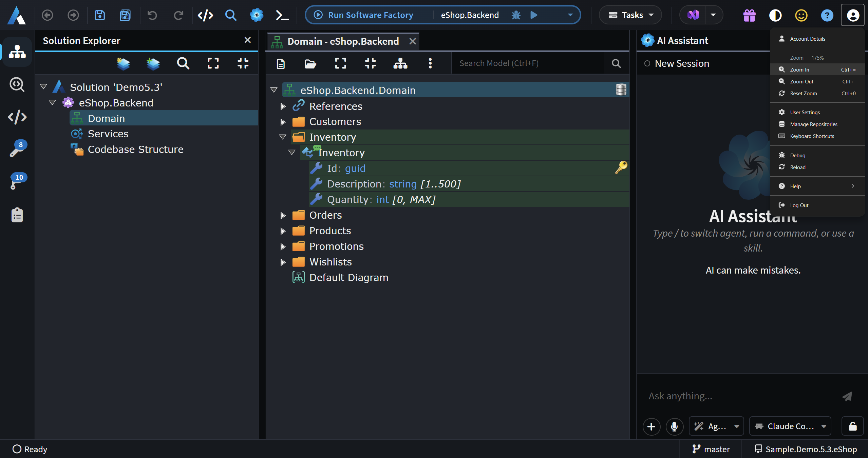Open User Settings from menu
The width and height of the screenshot is (868, 458).
[x=817, y=112]
